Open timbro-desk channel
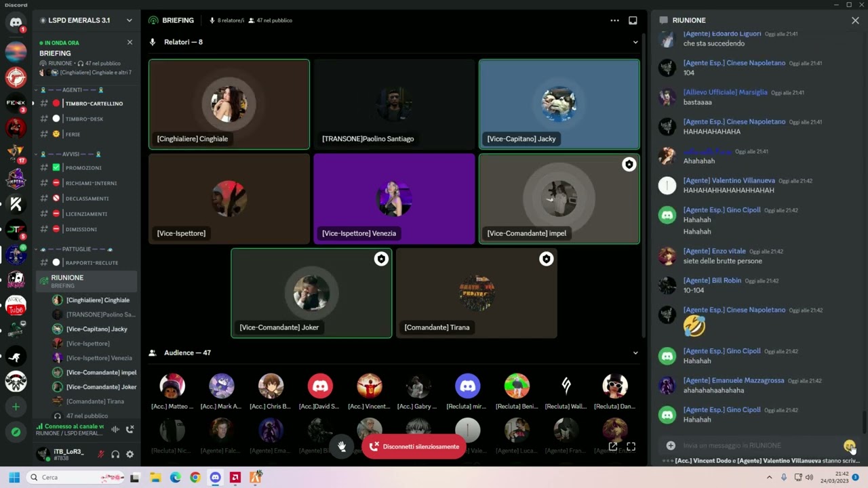Screen dimensions: 868x488 coord(87,119)
